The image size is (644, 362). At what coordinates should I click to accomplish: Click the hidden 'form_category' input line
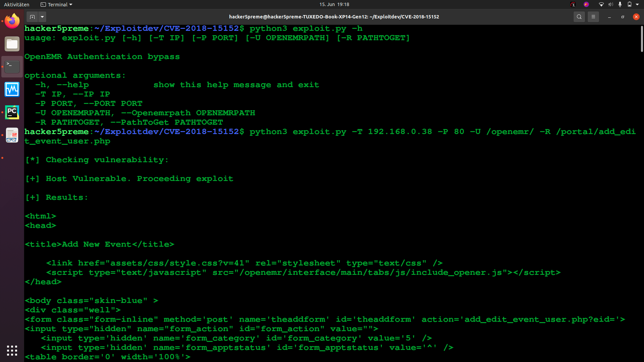236,338
